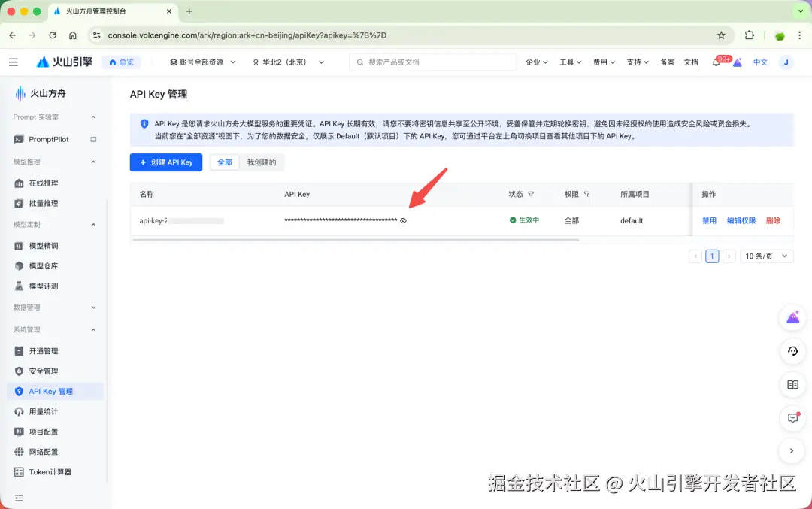Image resolution: width=812 pixels, height=509 pixels.
Task: Open Token计算器 in the sidebar
Action: click(x=50, y=472)
